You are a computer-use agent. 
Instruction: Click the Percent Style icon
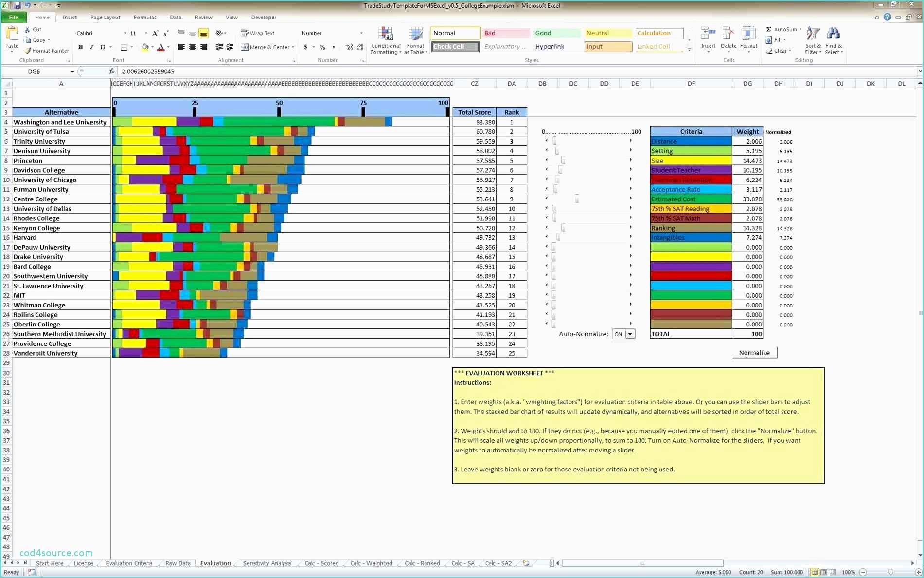pyautogui.click(x=322, y=48)
